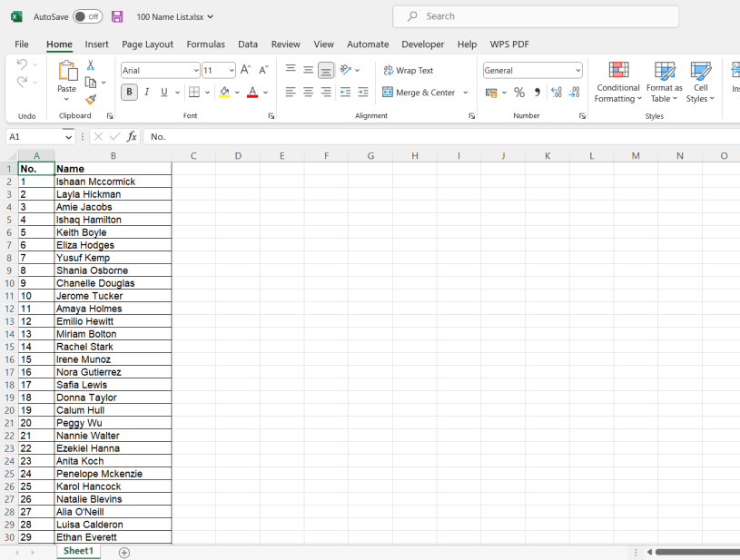
Task: Open Format as Table gallery
Action: pos(664,82)
